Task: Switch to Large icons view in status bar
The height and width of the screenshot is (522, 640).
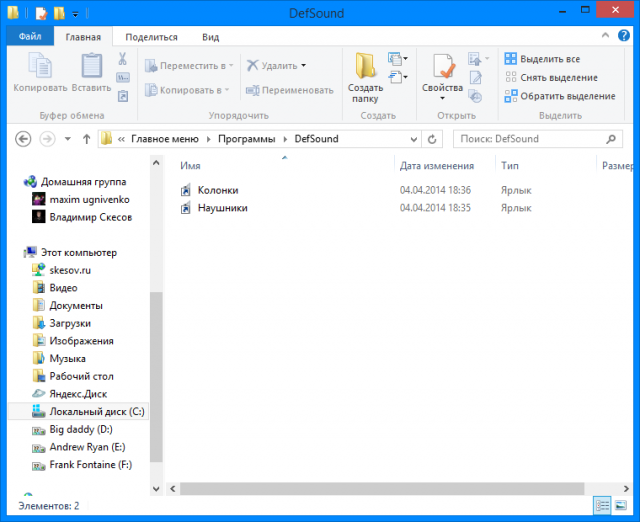Action: click(620, 506)
